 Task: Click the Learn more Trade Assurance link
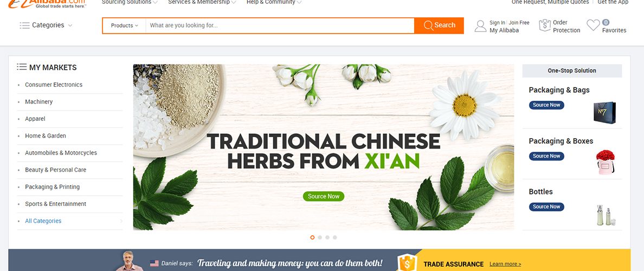click(x=505, y=264)
